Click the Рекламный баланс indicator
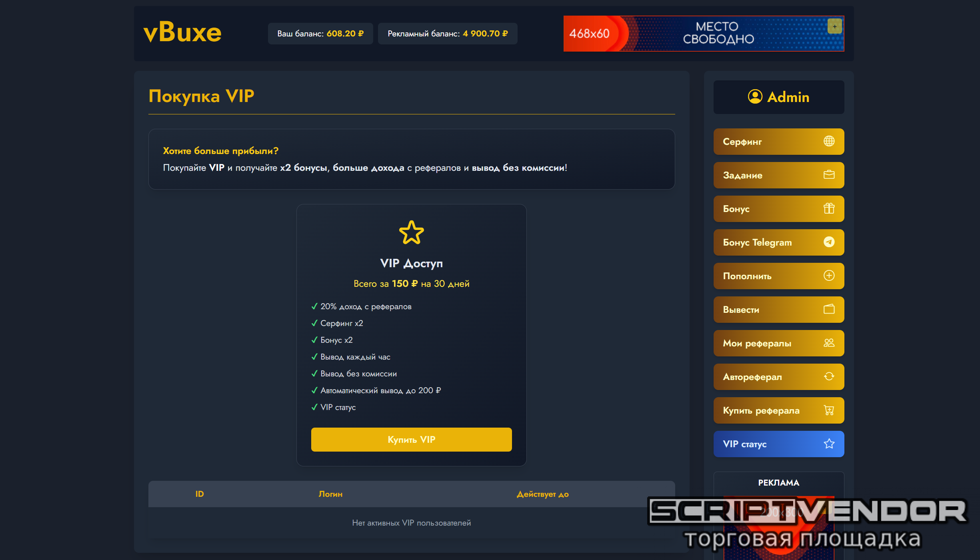This screenshot has width=980, height=560. tap(448, 34)
